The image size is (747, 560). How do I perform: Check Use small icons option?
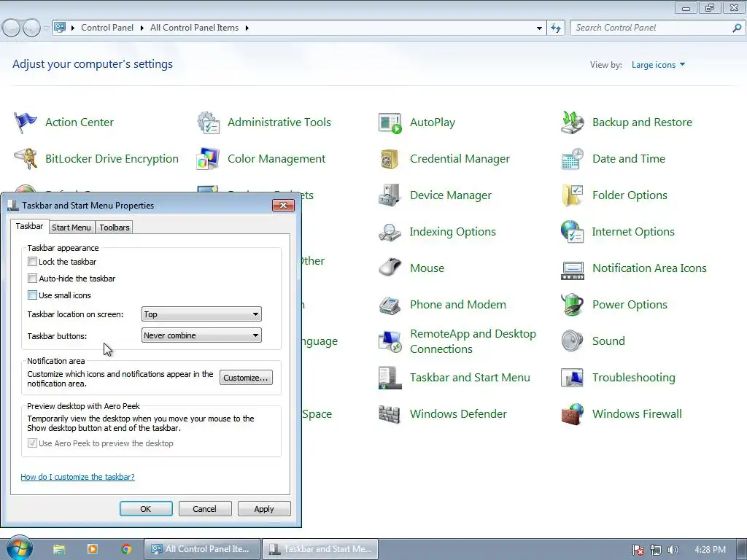click(32, 295)
